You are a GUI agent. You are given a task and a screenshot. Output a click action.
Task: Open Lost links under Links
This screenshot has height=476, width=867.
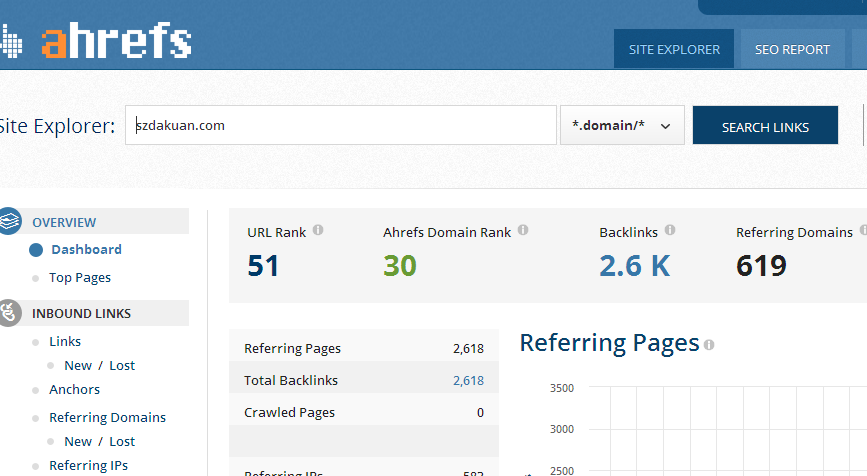click(x=122, y=365)
